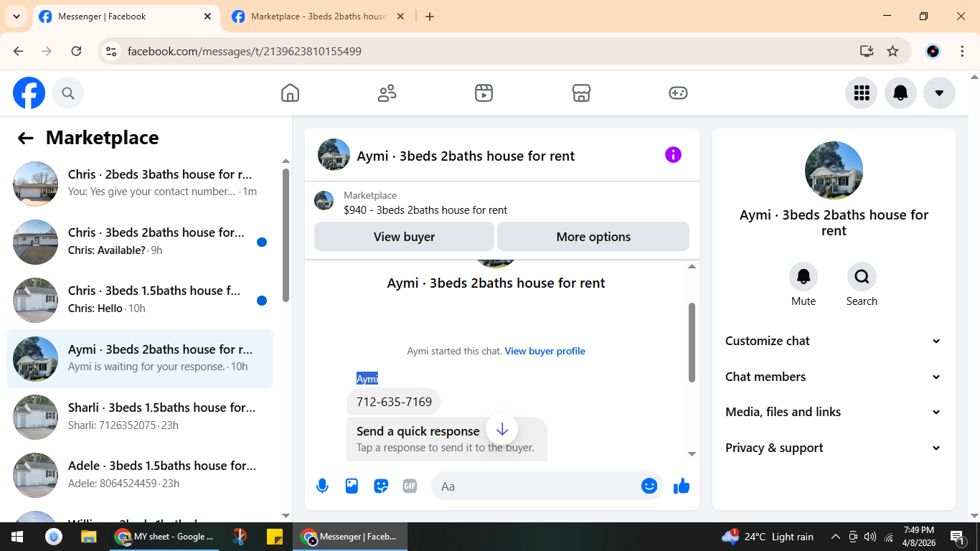This screenshot has width=980, height=551.
Task: Click the $940 listing title in chat header
Action: 425,210
